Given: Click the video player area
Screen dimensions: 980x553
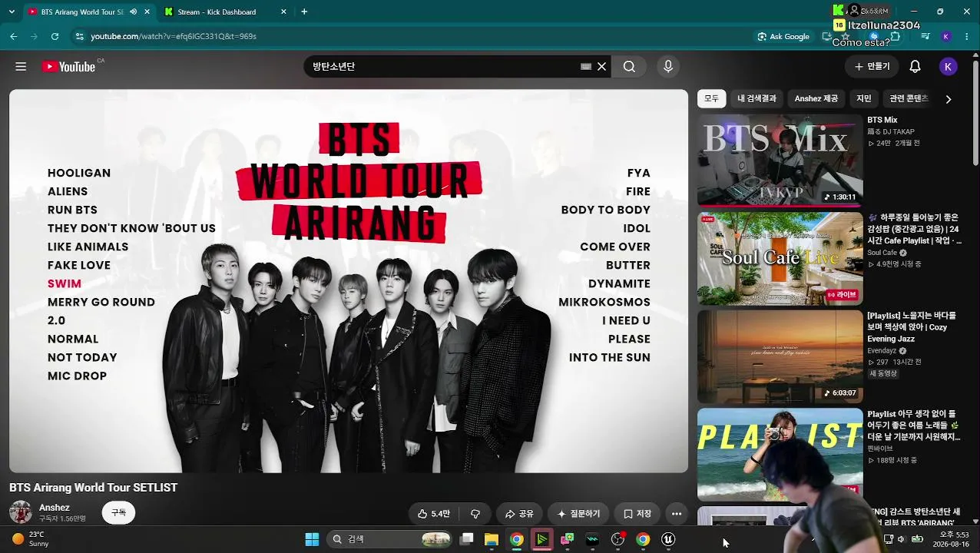Looking at the screenshot, I should 349,281.
